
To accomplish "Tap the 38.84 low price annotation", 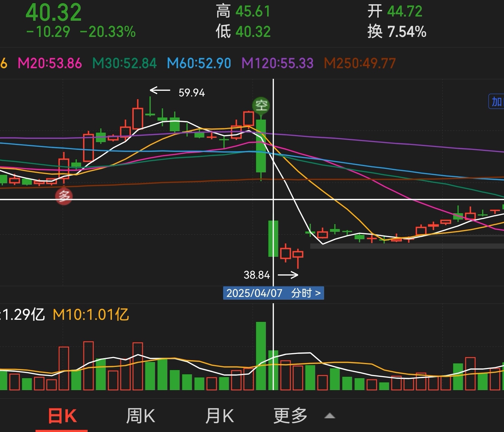I will 257,275.
